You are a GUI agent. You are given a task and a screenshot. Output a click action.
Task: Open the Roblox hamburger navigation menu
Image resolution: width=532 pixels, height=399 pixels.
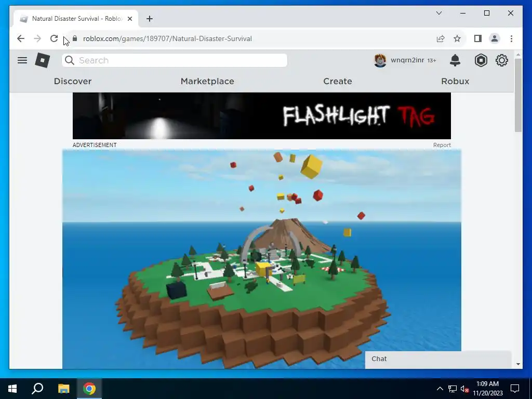(22, 60)
